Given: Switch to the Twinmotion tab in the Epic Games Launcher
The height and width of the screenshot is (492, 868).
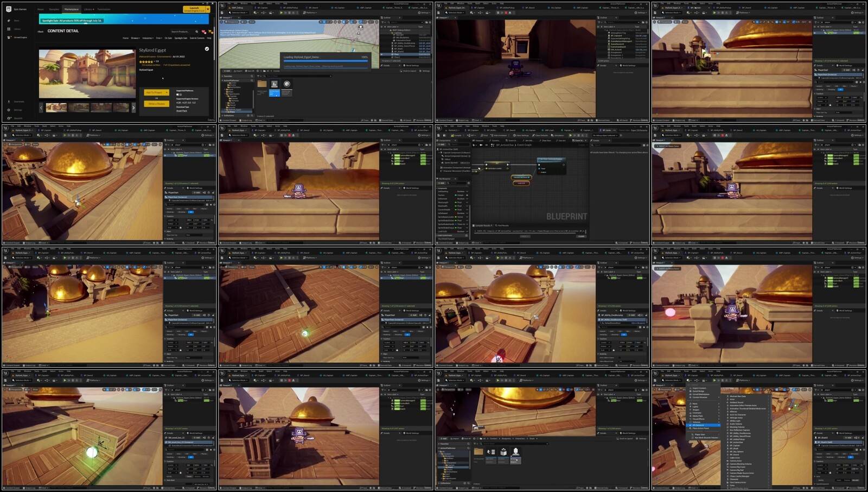Looking at the screenshot, I should (x=104, y=9).
